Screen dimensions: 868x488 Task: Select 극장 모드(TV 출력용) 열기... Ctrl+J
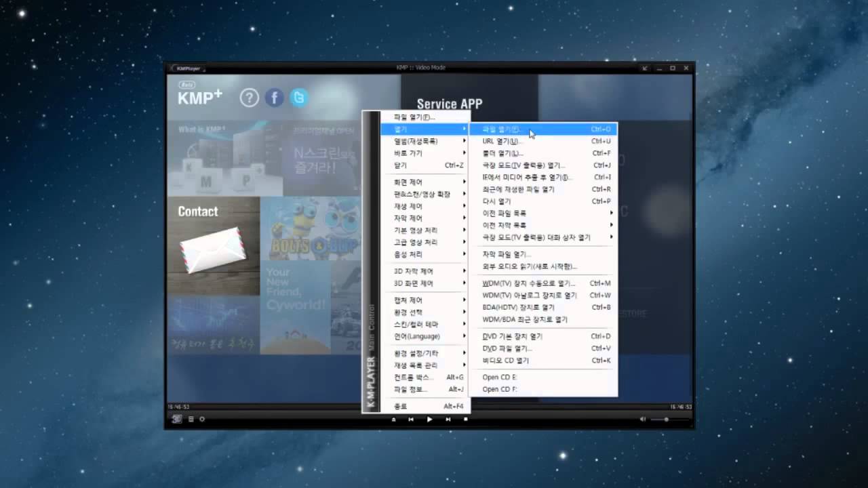[543, 165]
